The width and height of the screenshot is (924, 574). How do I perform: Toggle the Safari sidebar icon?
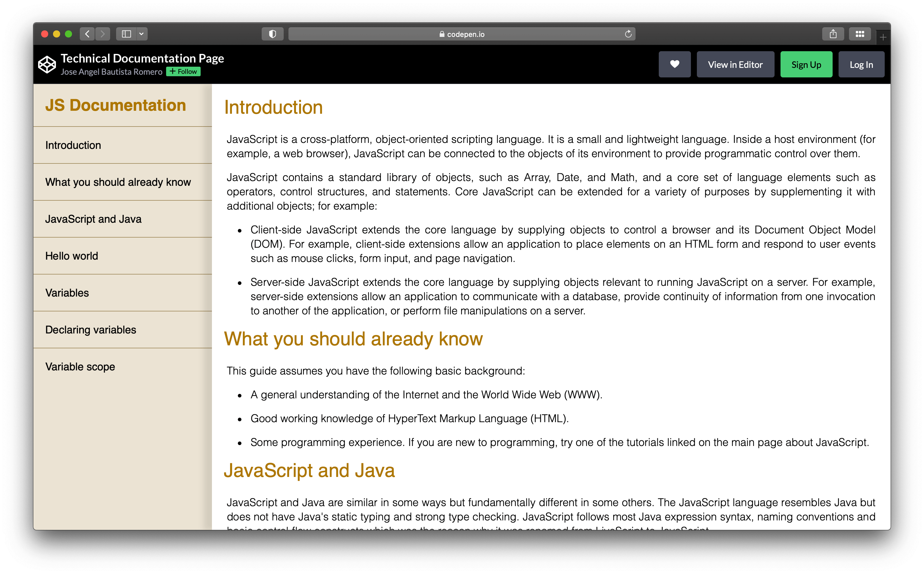(126, 34)
